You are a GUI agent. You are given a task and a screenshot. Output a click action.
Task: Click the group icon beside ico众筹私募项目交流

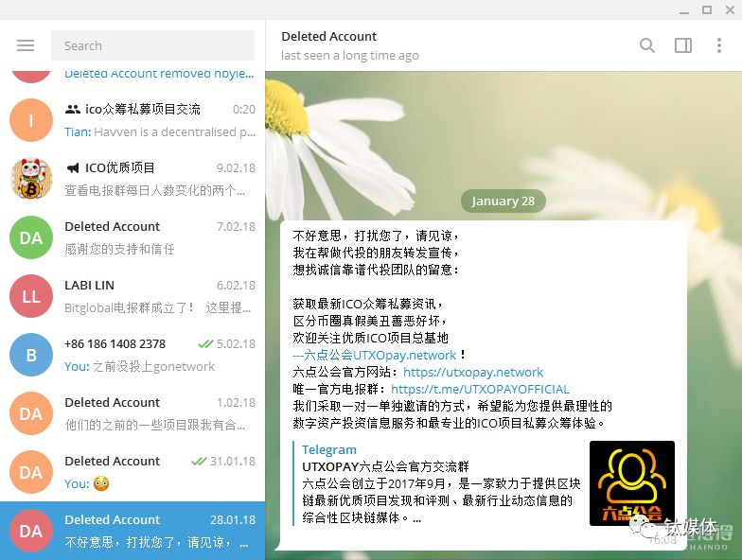[72, 110]
